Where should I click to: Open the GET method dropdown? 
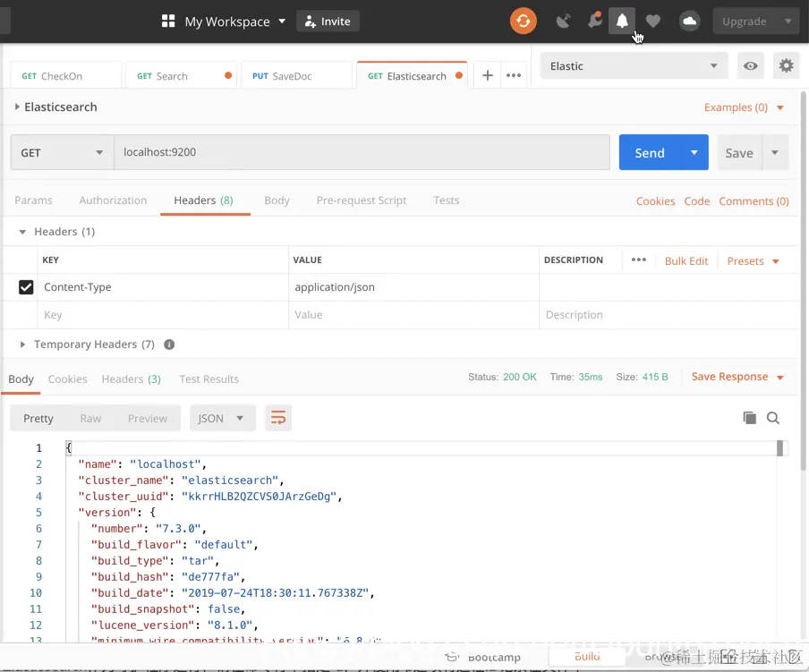coord(62,153)
